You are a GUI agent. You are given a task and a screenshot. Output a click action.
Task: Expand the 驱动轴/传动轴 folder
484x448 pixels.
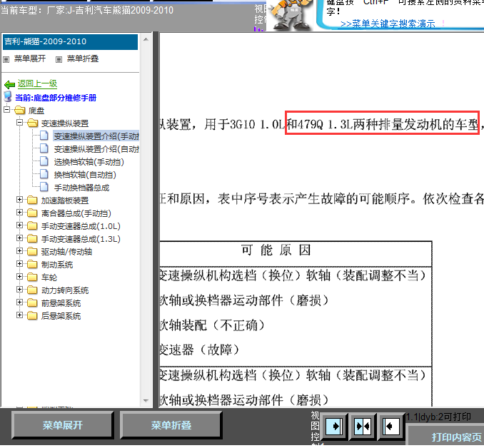(x=20, y=251)
